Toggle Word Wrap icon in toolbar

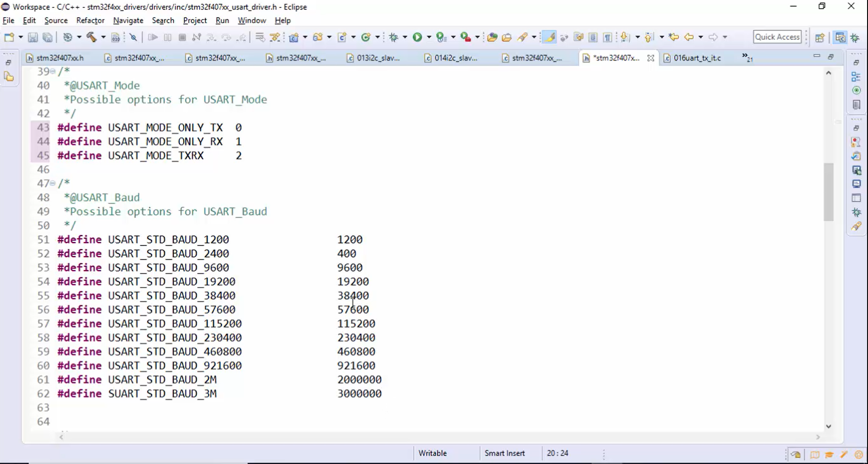pyautogui.click(x=578, y=37)
